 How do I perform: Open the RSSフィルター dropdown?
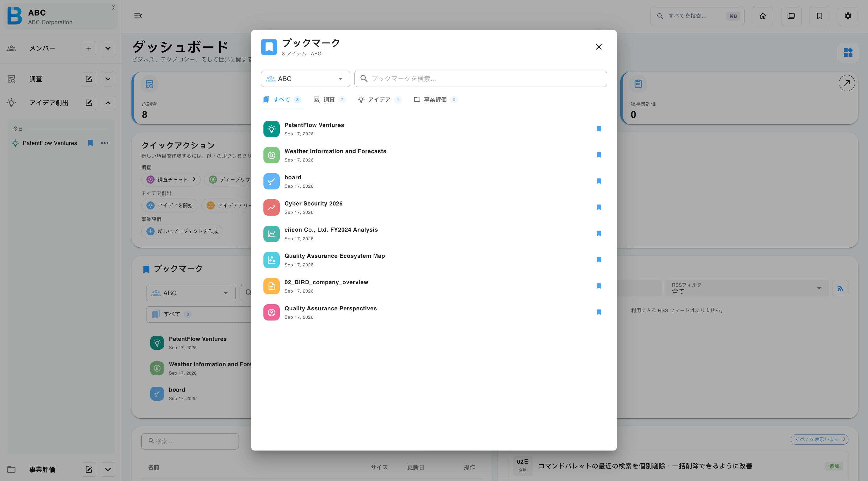(x=746, y=288)
